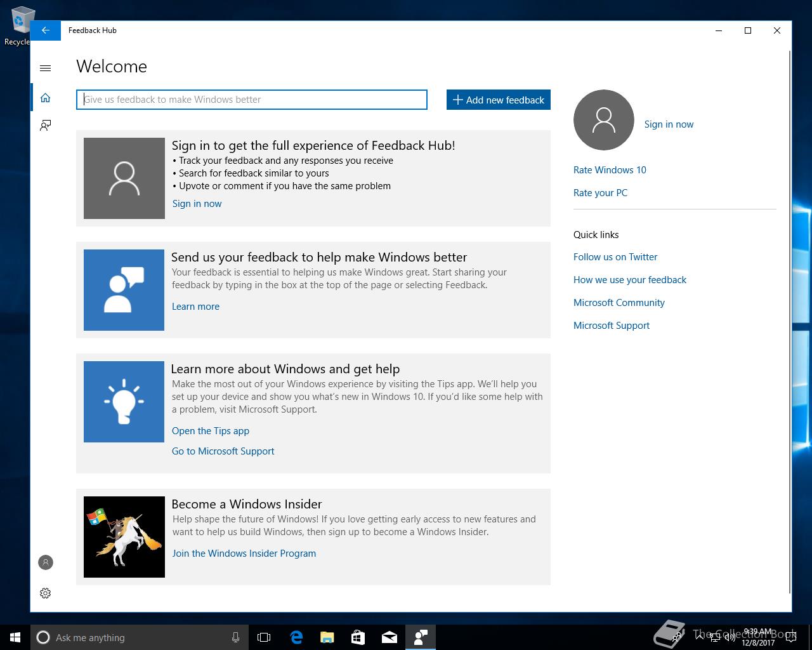812x650 pixels.
Task: Open Settings gear in Feedback Hub sidebar
Action: (x=45, y=593)
